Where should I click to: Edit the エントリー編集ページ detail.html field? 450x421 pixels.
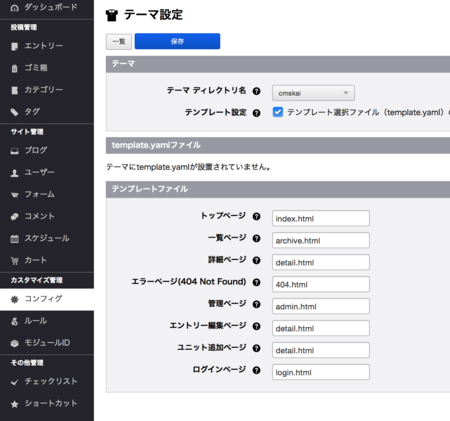point(321,328)
